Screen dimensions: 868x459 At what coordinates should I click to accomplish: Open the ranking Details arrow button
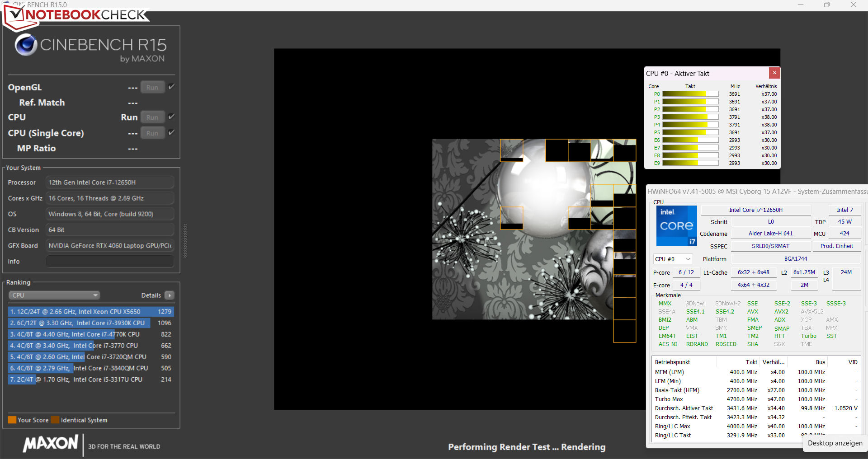170,295
